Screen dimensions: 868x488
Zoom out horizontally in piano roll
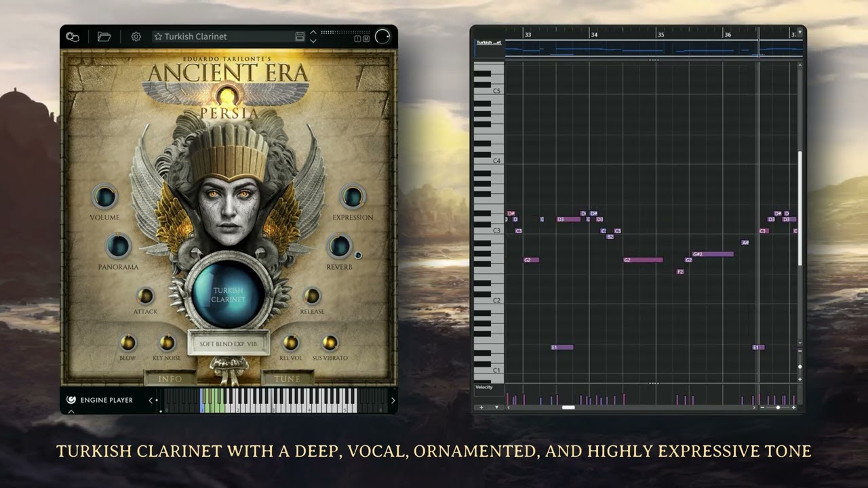[x=762, y=407]
